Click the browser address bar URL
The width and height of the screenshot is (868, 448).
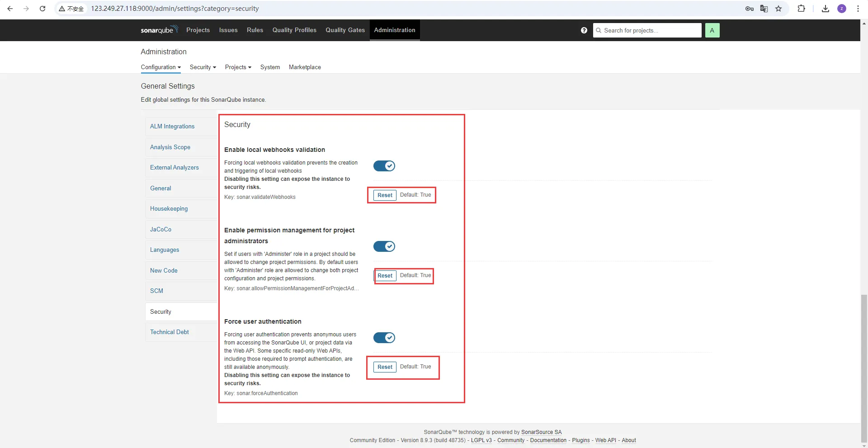[175, 9]
